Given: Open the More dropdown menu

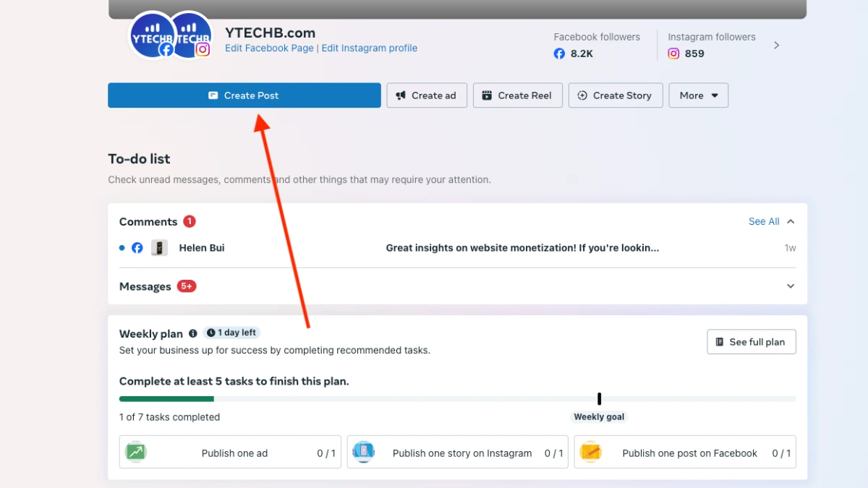Looking at the screenshot, I should pos(699,95).
